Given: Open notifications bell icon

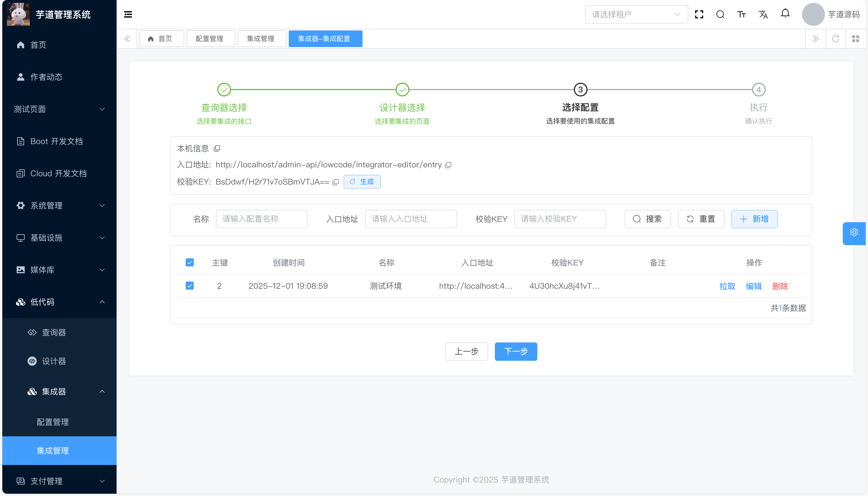Looking at the screenshot, I should pos(785,13).
